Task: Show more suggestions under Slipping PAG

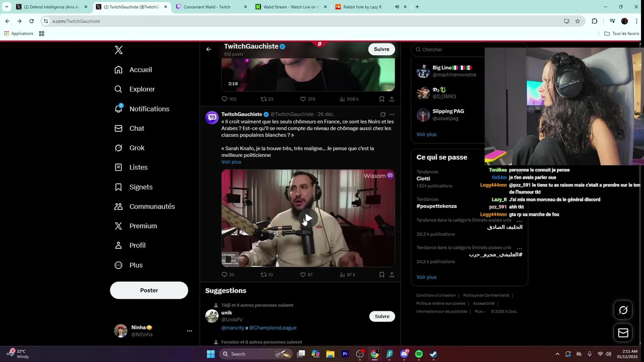Action: 426,134
